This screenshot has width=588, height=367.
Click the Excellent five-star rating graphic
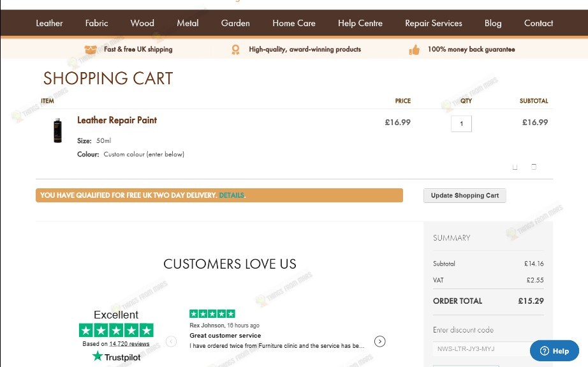tap(116, 330)
